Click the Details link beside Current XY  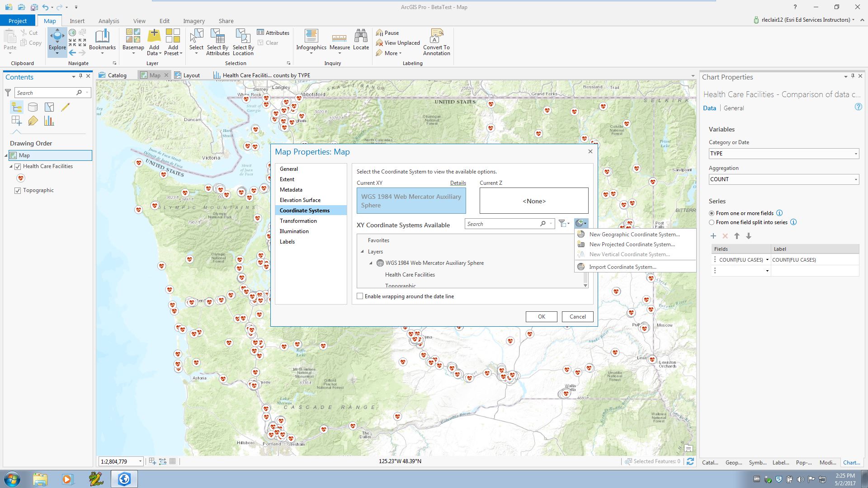point(458,183)
